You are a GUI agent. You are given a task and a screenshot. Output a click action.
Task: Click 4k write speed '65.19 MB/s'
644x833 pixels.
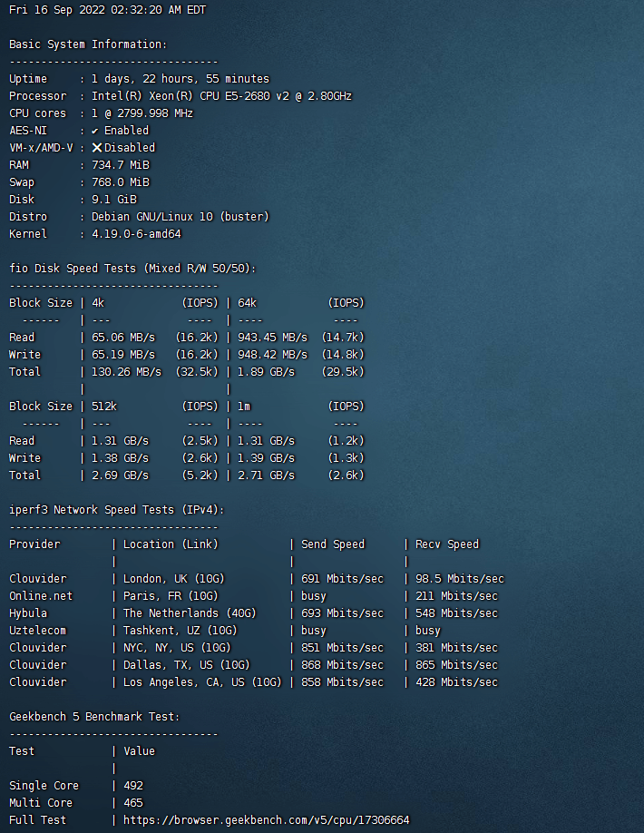pos(123,355)
